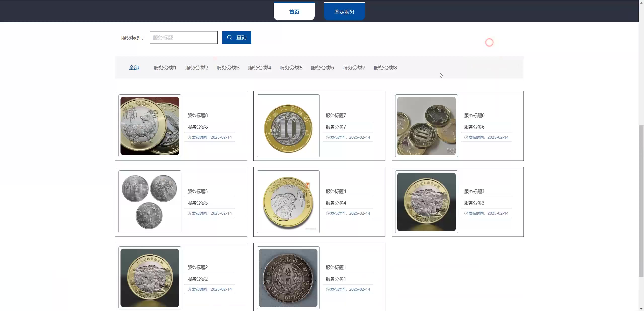644x311 pixels.
Task: Open the 服务标题6 title link
Action: click(x=474, y=115)
